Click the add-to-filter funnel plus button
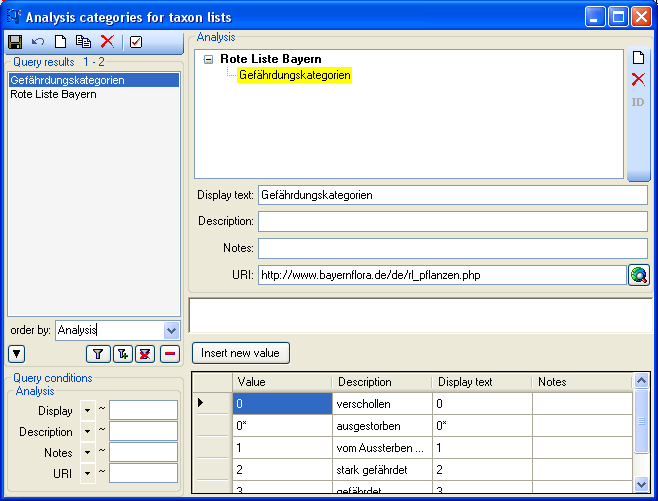Viewport: 658px width, 501px height. 122,353
